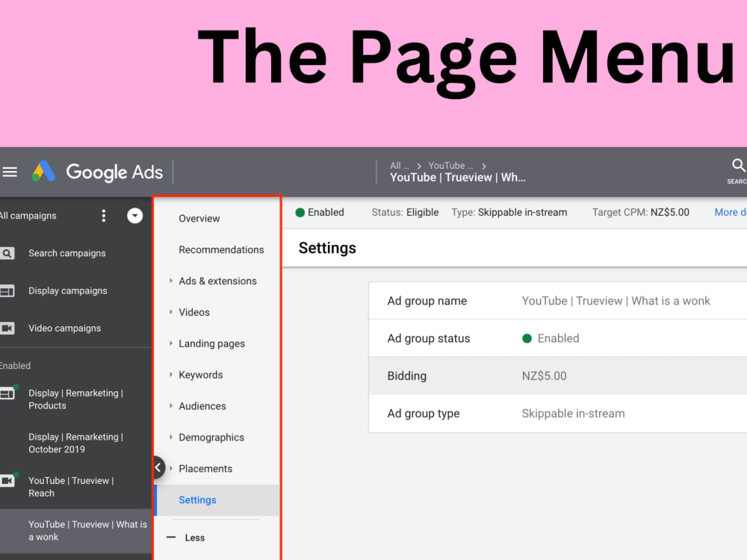Select YouTube | Trueview | What is a wonk
The image size is (747, 560).
pyautogui.click(x=87, y=530)
